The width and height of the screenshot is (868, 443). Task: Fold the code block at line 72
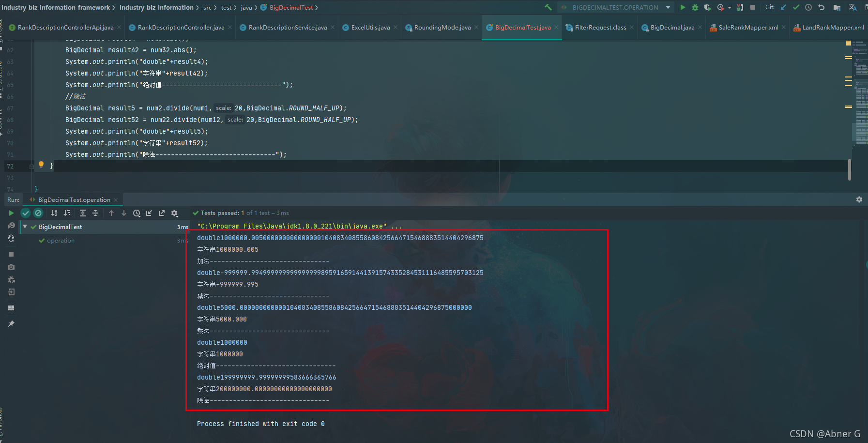[x=31, y=166]
